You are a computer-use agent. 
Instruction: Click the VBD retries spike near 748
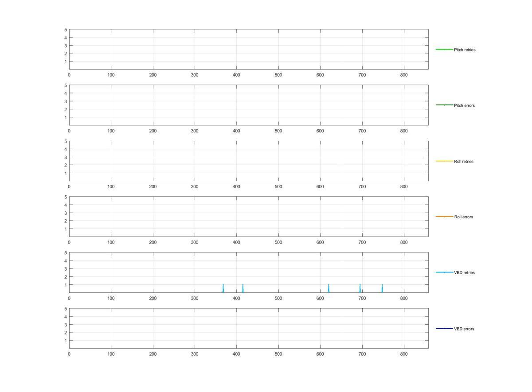click(x=382, y=288)
